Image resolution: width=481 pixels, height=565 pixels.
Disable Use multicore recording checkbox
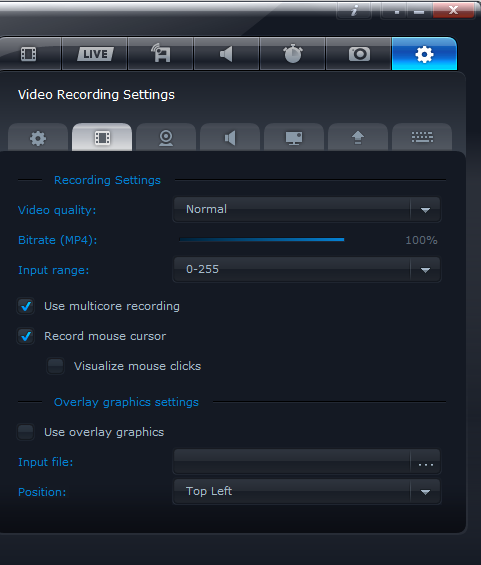(x=26, y=306)
